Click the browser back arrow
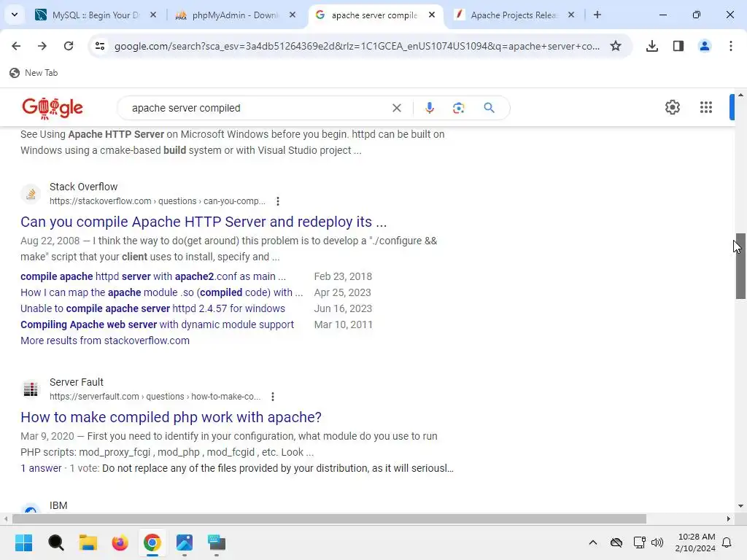The width and height of the screenshot is (747, 560). point(16,46)
